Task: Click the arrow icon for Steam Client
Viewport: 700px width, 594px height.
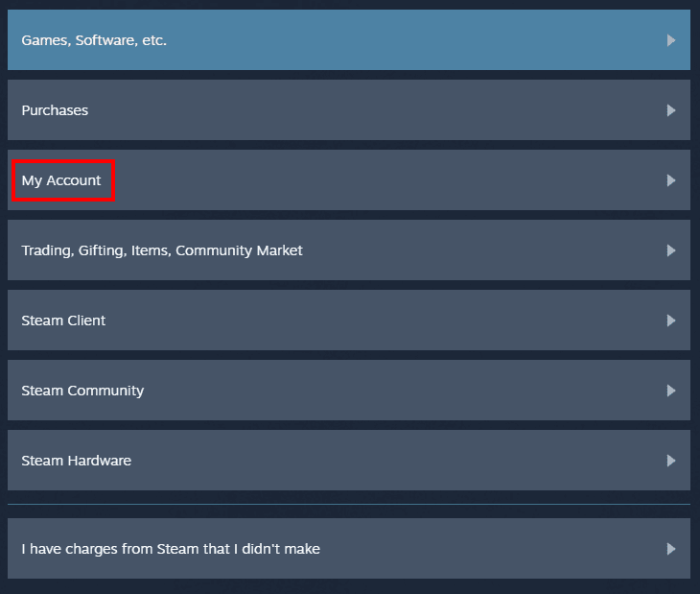Action: (x=671, y=321)
